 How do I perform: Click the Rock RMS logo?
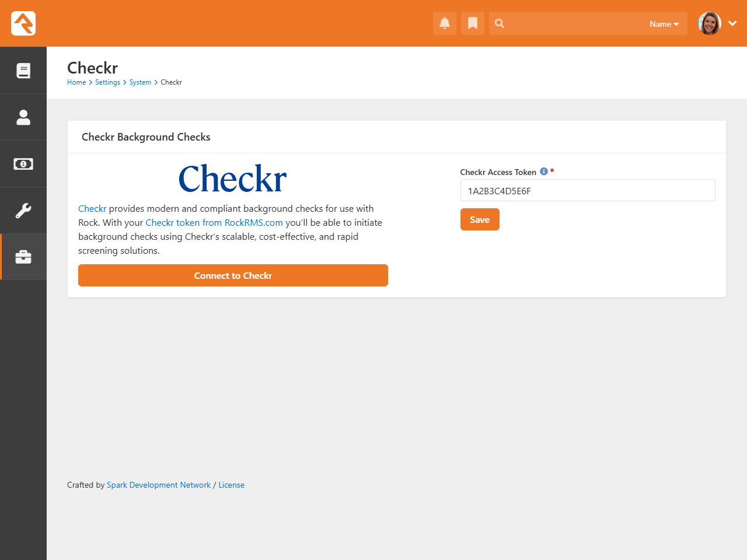pos(23,23)
